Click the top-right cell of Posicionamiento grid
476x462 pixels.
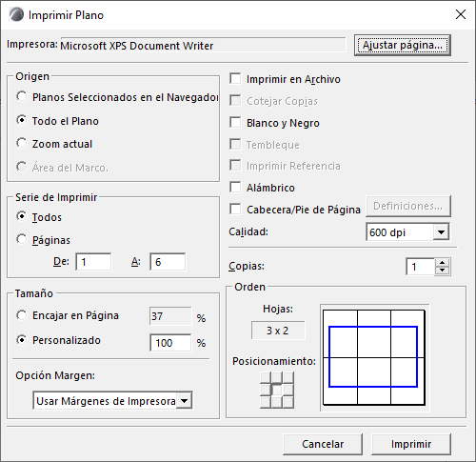click(x=288, y=377)
